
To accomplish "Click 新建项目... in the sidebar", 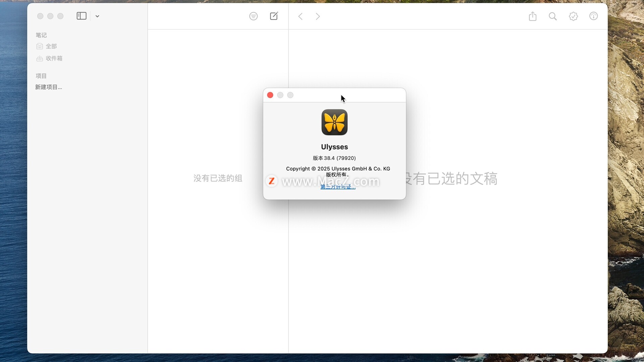I will 49,87.
